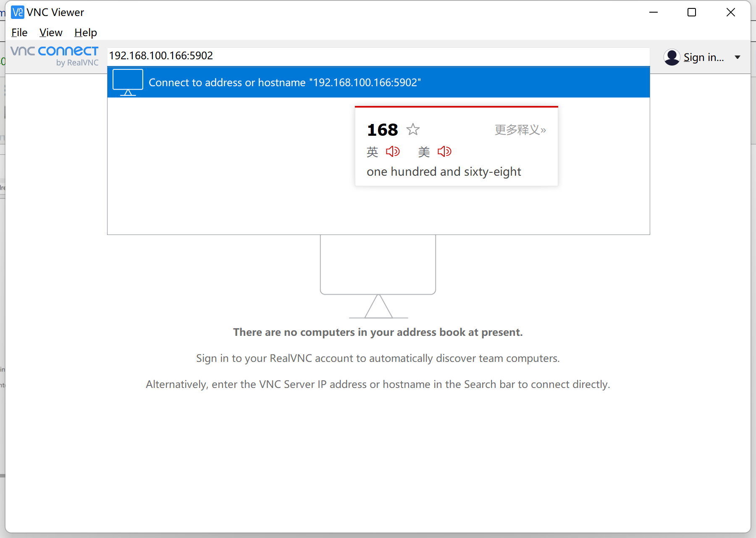
Task: Click the Alternatively, enter the VNC Server line
Action: point(378,384)
